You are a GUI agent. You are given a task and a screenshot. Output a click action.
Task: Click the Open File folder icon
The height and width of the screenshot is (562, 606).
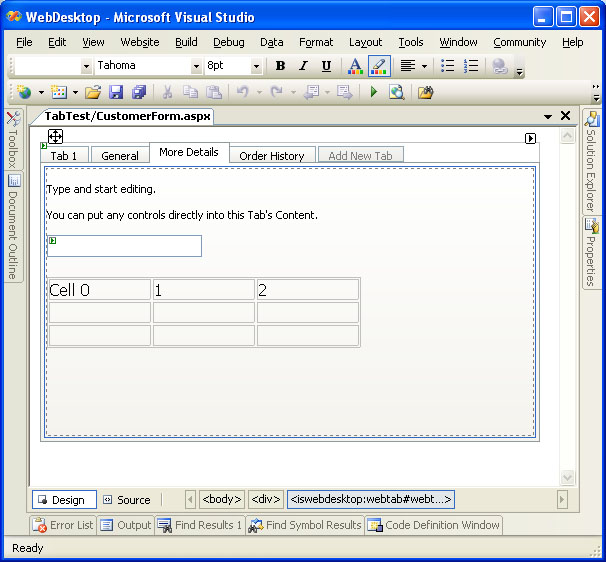tap(93, 92)
